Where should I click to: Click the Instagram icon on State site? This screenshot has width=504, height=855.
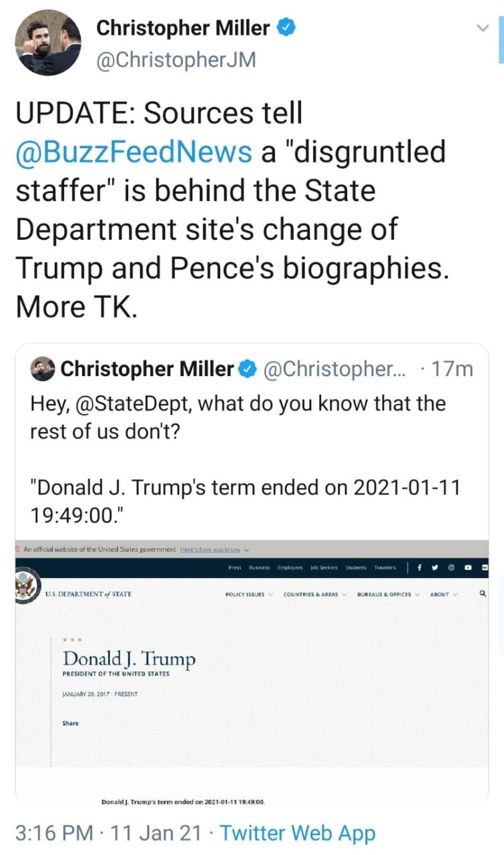pos(451,568)
